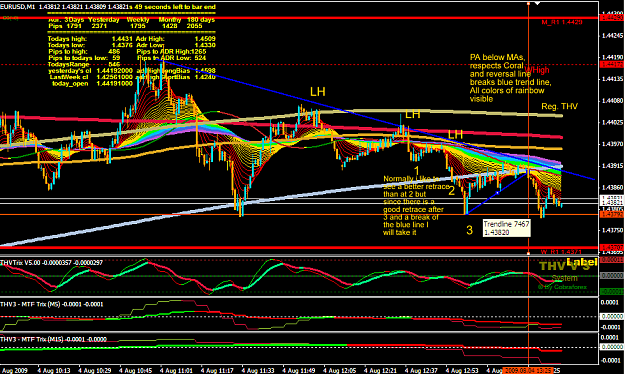Click the '180 days' column header
The width and height of the screenshot is (625, 374).
201,20
